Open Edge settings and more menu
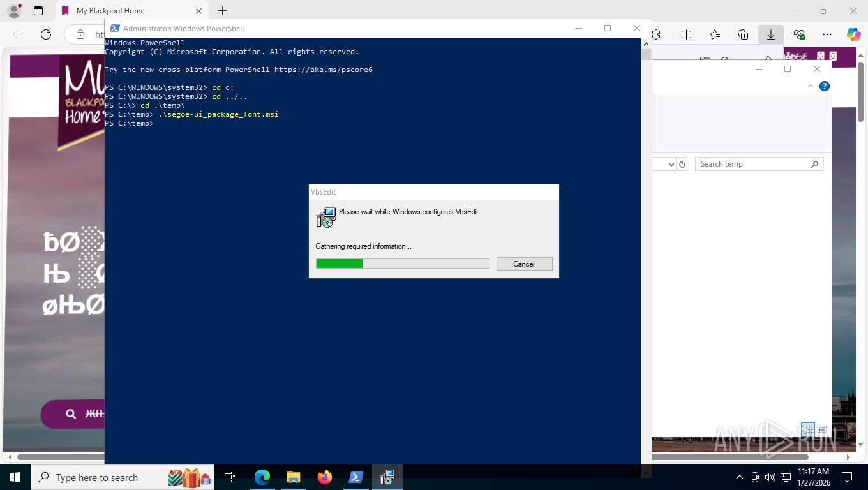Viewport: 868px width, 490px height. (827, 34)
